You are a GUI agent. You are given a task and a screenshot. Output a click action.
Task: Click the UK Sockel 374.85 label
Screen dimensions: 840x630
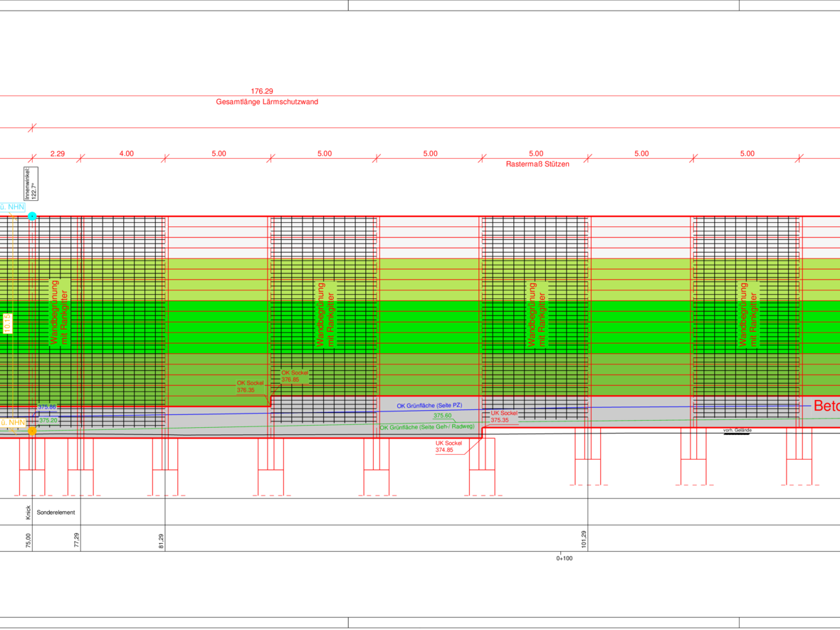coord(448,446)
